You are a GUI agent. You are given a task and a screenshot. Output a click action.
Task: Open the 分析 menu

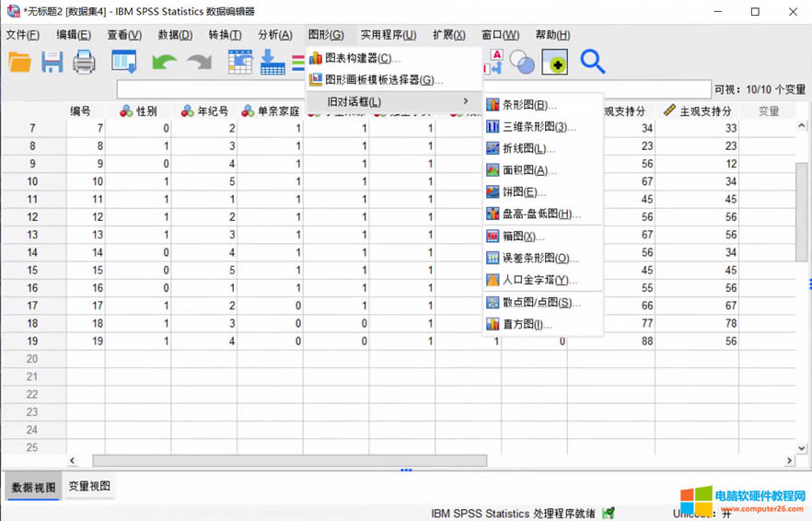(x=275, y=35)
